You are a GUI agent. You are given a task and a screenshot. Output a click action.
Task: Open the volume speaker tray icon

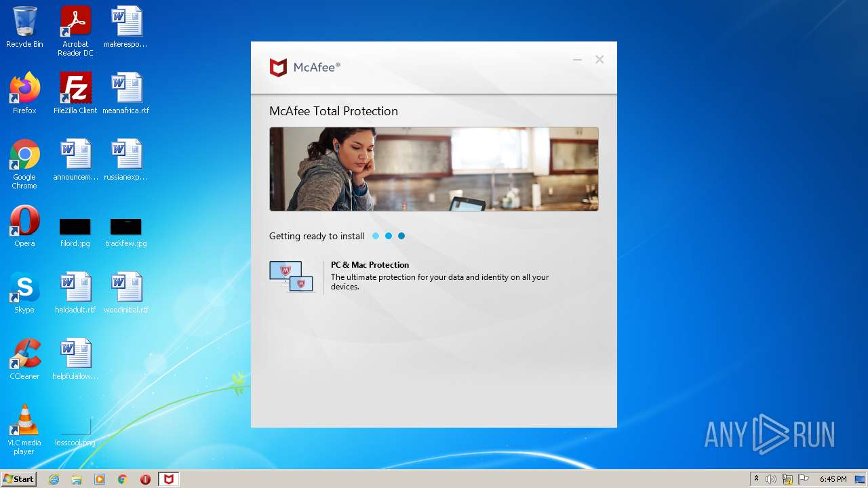[771, 479]
